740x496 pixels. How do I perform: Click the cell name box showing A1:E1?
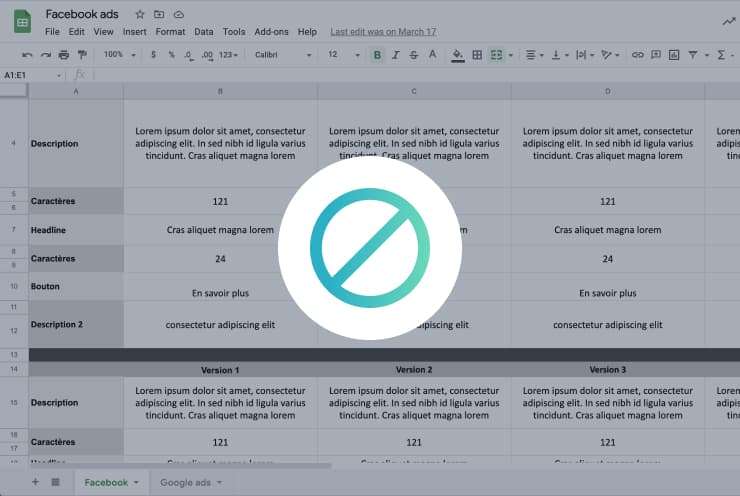(30, 75)
